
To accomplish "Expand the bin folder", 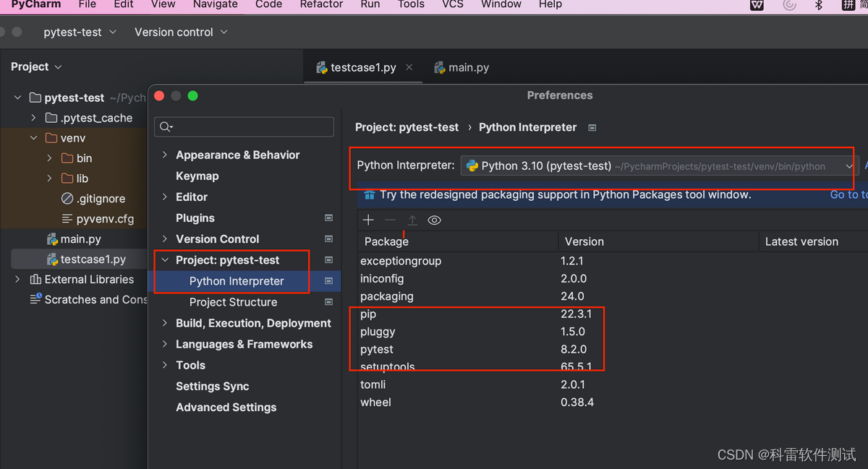I will tap(49, 158).
